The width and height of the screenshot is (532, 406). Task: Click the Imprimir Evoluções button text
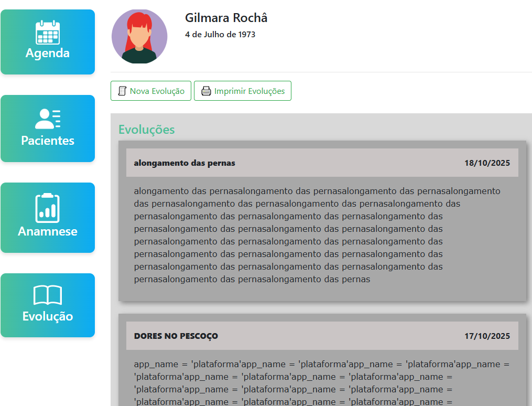pyautogui.click(x=249, y=91)
